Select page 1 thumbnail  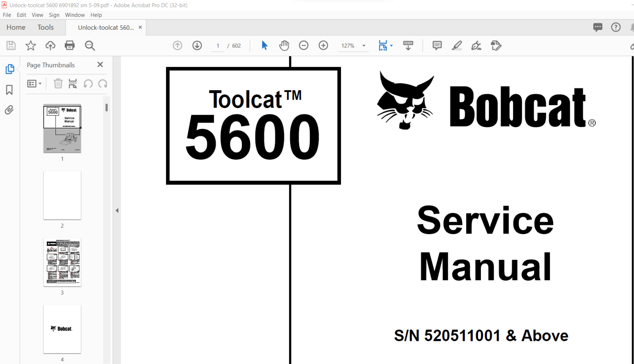[x=62, y=128]
